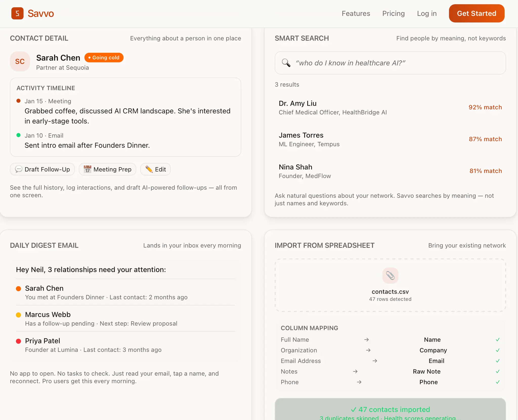Click the Full Name source column

pos(295,340)
